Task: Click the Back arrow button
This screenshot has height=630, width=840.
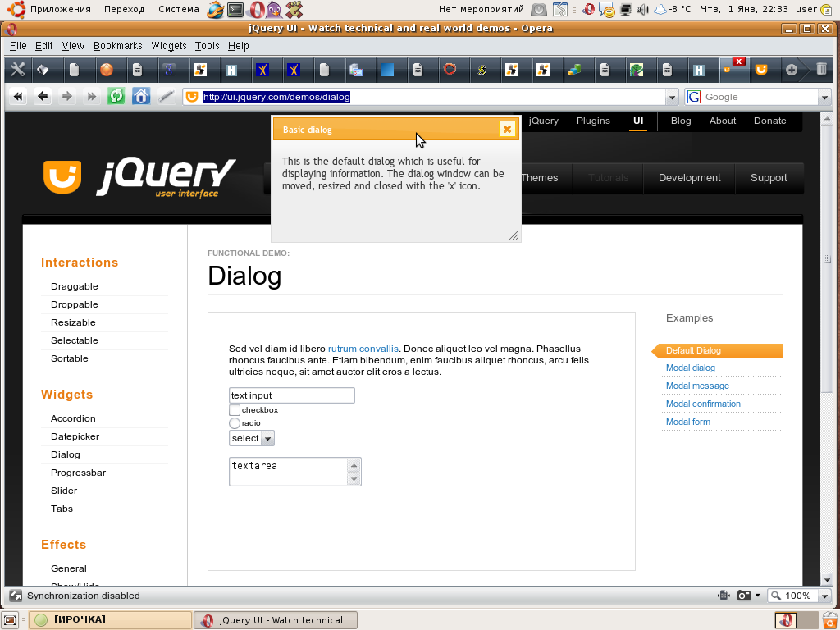Action: pos(43,97)
